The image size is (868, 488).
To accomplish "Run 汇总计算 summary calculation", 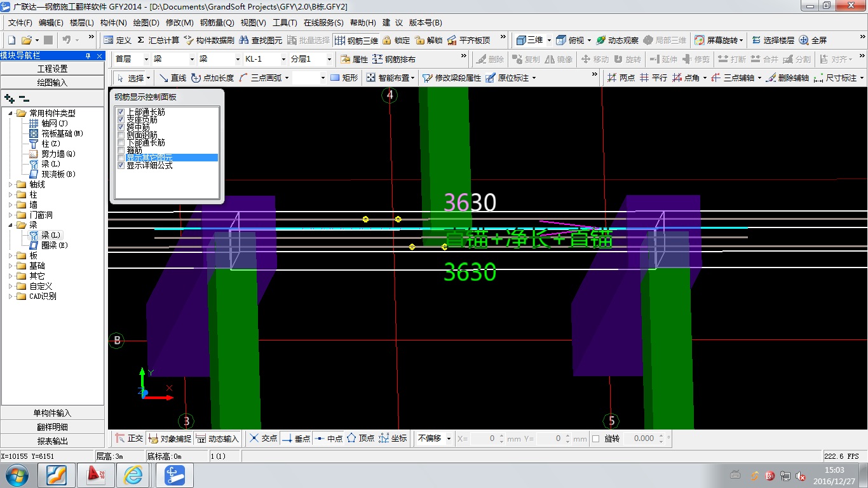I will [x=158, y=40].
